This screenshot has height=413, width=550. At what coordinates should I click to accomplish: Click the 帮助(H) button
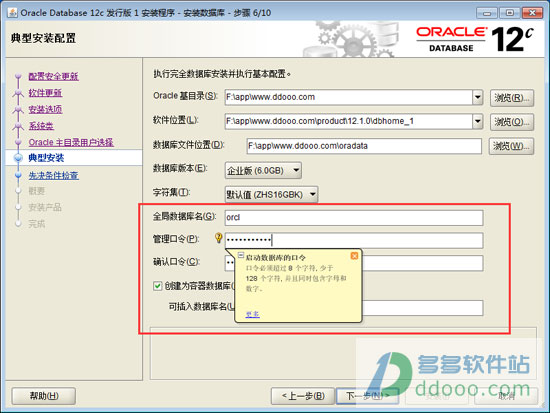click(44, 396)
